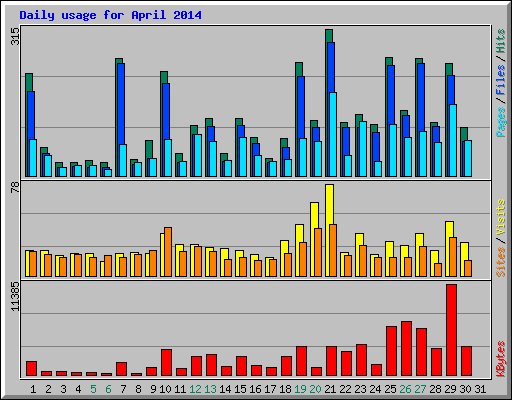Click day label 15 on the axis
Screen dimensions: 512x400
240,389
